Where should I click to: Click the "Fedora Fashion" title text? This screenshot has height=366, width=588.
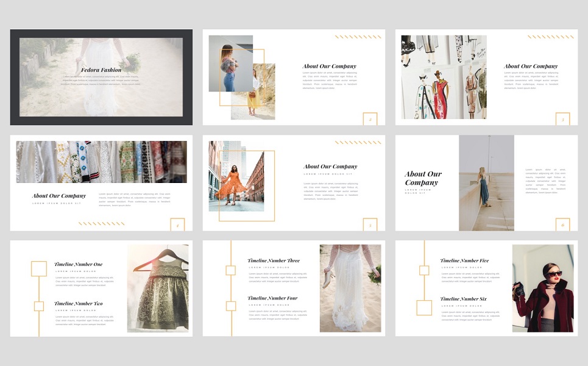tap(101, 70)
